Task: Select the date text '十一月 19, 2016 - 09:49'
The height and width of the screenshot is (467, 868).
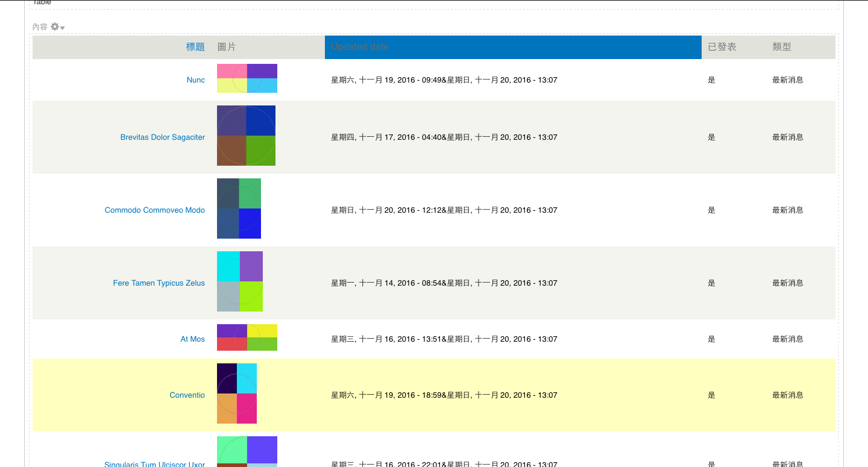Action: click(400, 80)
